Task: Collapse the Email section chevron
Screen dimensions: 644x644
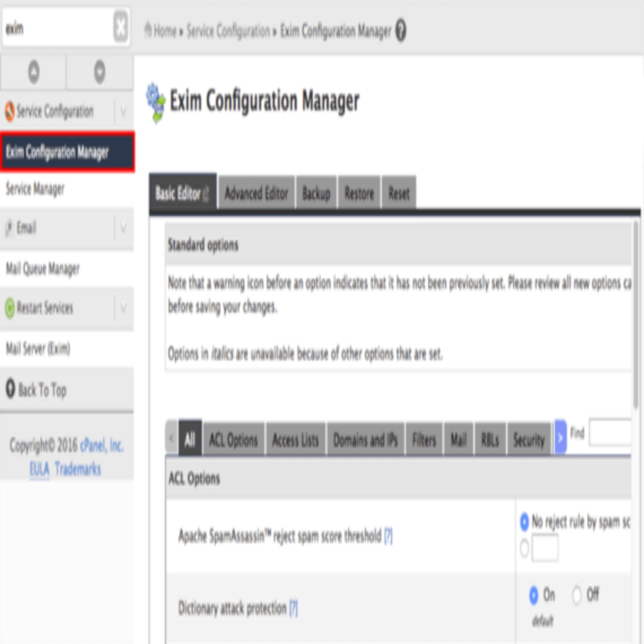Action: tap(123, 228)
